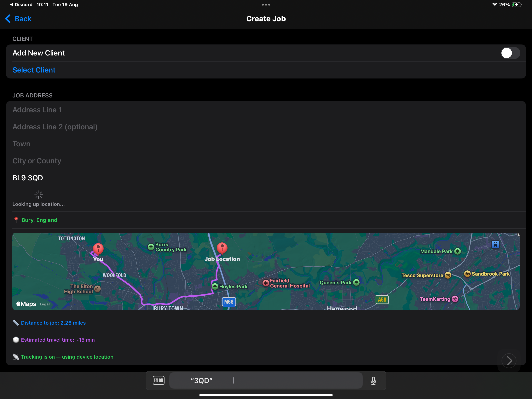Tap the WOOLFOLD map label
This screenshot has width=532, height=399.
pyautogui.click(x=114, y=275)
